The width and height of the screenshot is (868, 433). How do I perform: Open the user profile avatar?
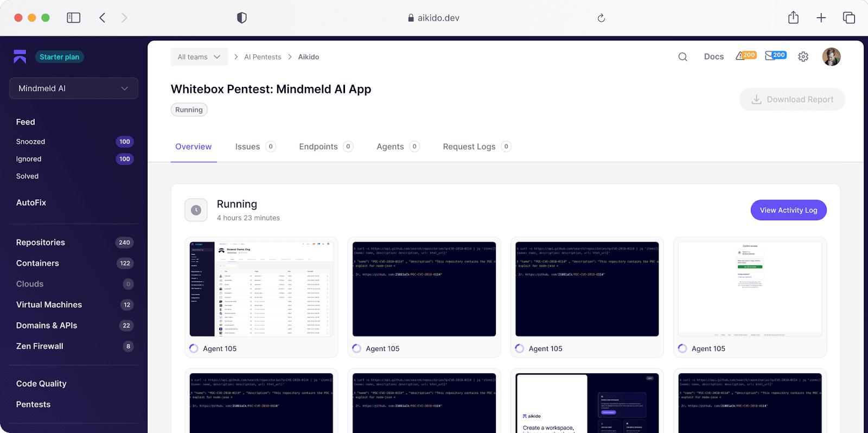[x=831, y=56]
